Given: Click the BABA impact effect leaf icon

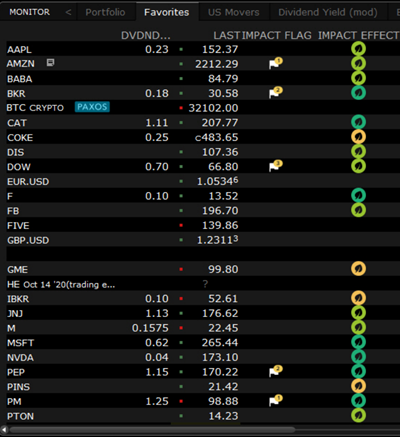Looking at the screenshot, I should pos(358,78).
